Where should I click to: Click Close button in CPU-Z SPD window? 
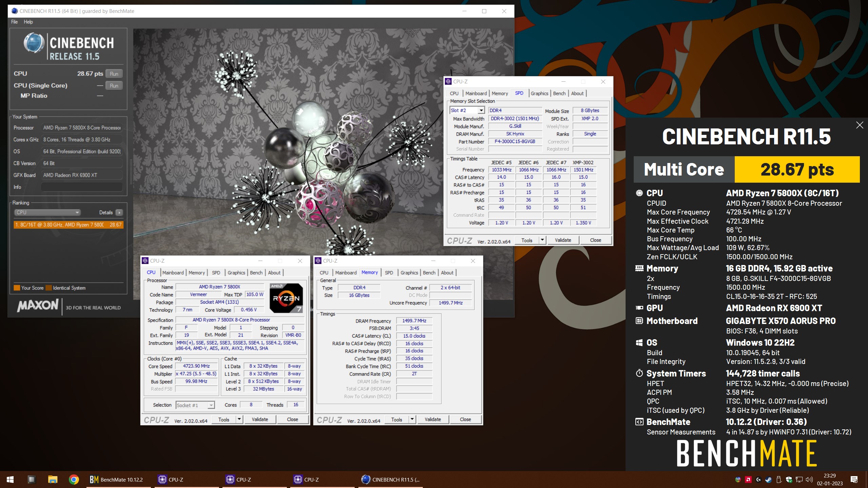point(595,240)
